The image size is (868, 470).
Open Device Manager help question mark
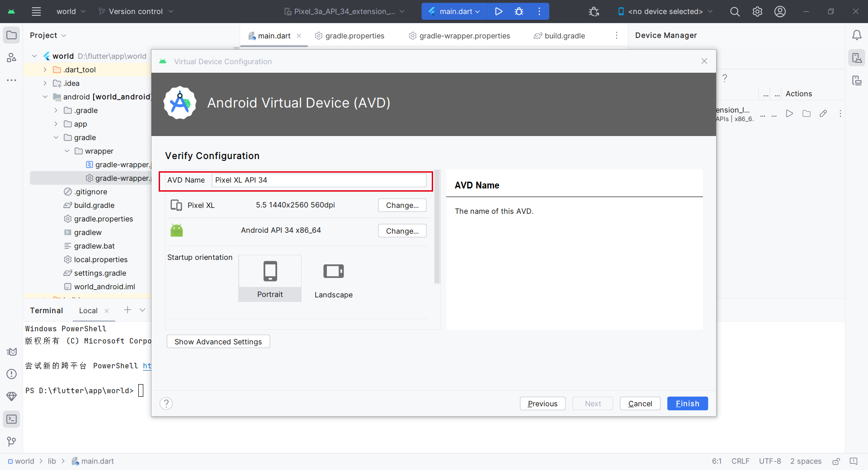click(725, 78)
